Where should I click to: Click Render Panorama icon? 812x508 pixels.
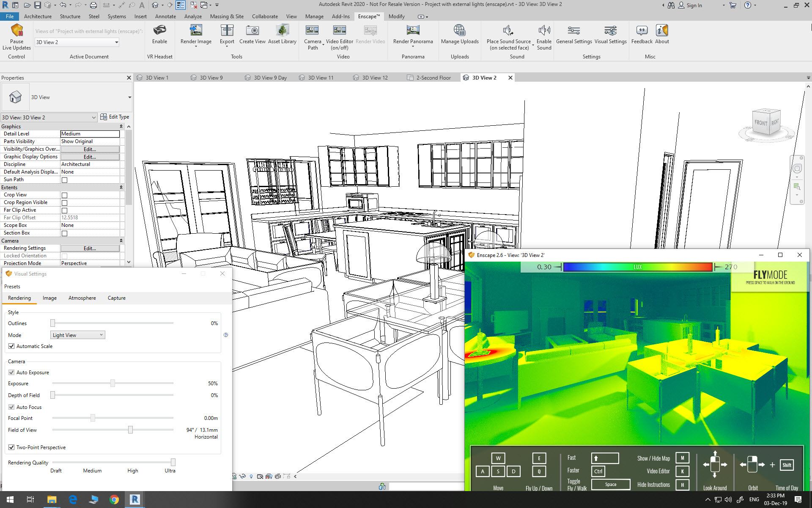tap(413, 30)
